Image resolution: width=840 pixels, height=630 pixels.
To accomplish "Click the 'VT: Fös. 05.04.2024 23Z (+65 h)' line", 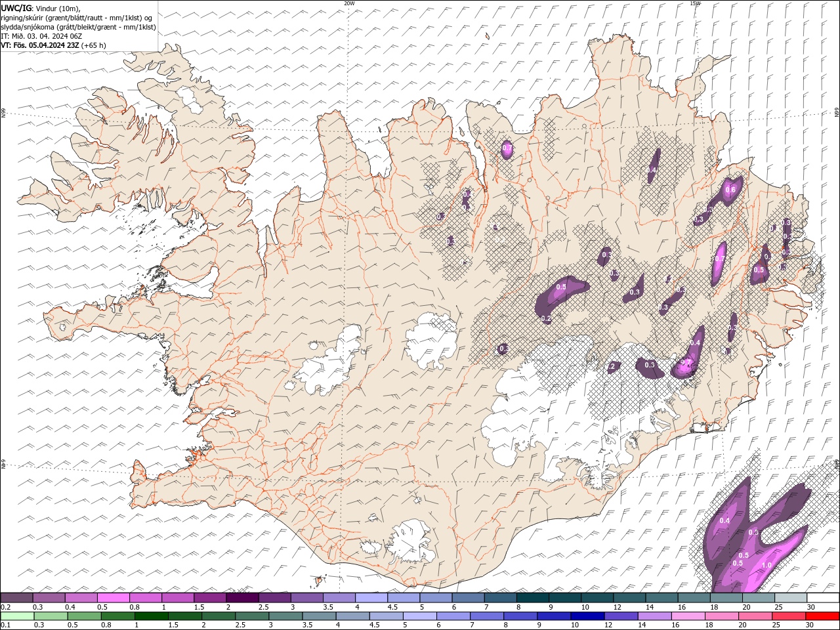I will pos(53,45).
